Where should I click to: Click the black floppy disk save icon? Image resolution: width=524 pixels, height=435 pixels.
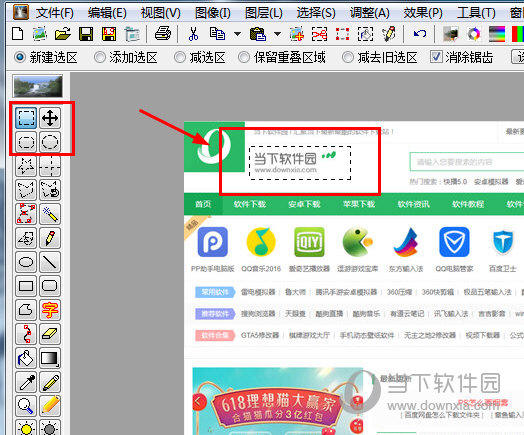click(86, 34)
